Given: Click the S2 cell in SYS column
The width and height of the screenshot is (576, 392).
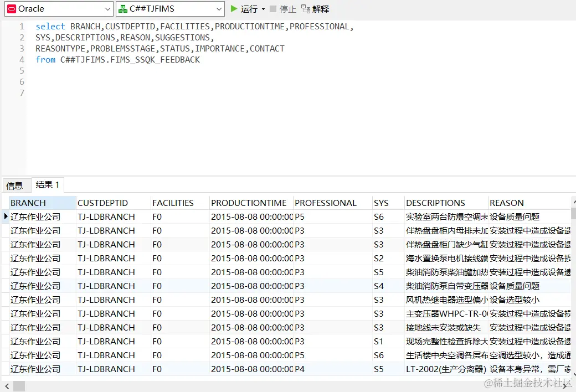Looking at the screenshot, I should click(x=388, y=258).
